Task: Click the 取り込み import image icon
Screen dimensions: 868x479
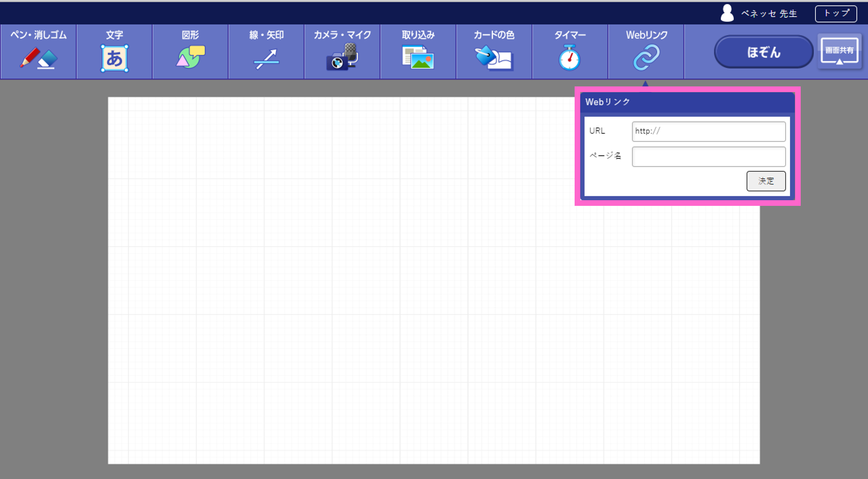Action: click(x=418, y=58)
